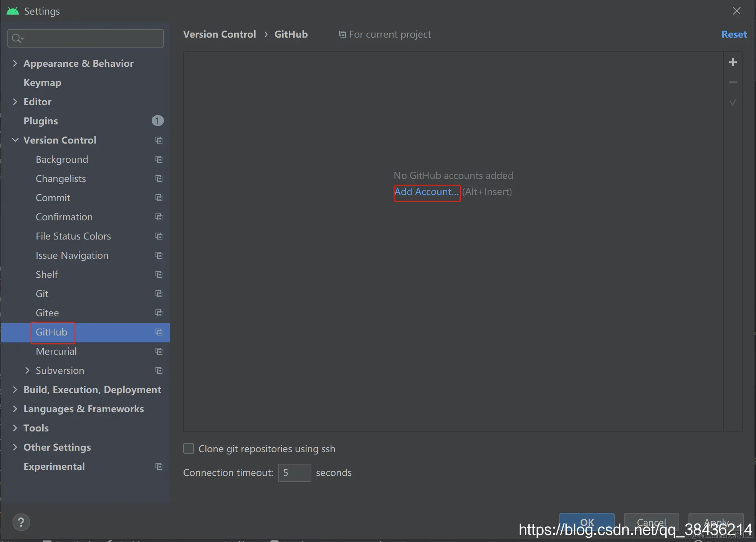Click the plus icon to add account

pyautogui.click(x=733, y=63)
